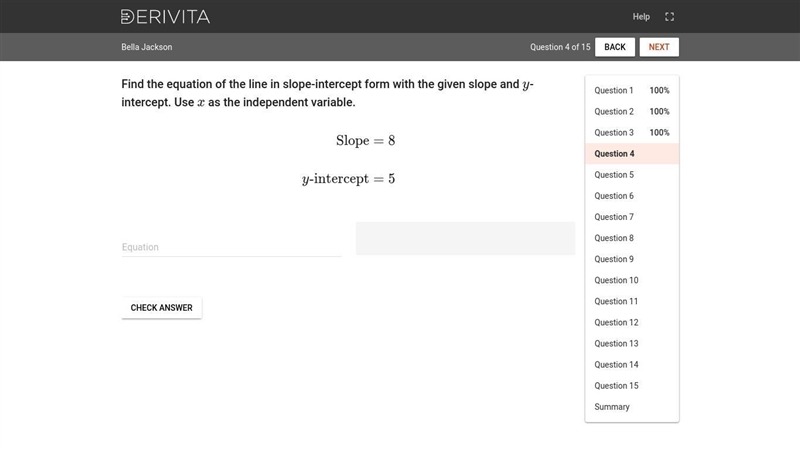800x450 pixels.
Task: Click the Derivita logo
Action: tap(165, 17)
